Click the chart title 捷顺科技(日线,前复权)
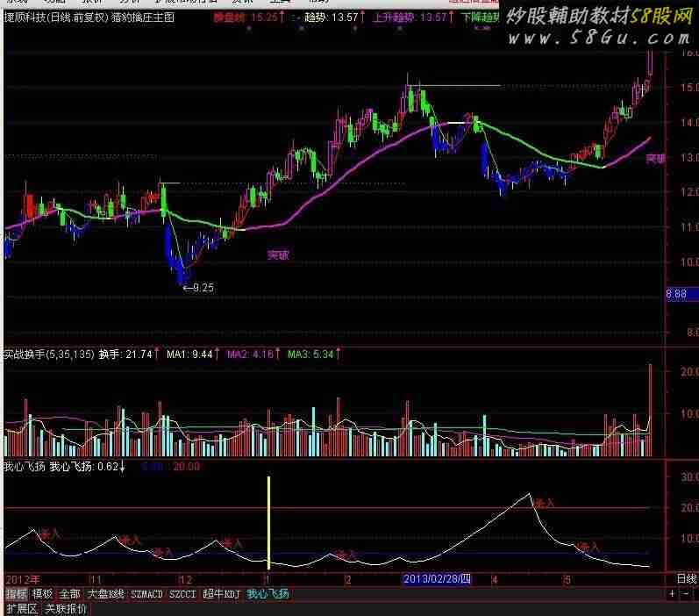The image size is (699, 616). pos(57,18)
